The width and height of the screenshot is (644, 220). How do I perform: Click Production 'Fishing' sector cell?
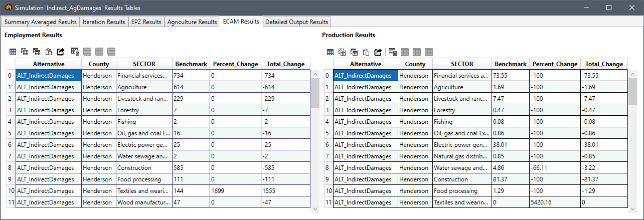pos(462,121)
